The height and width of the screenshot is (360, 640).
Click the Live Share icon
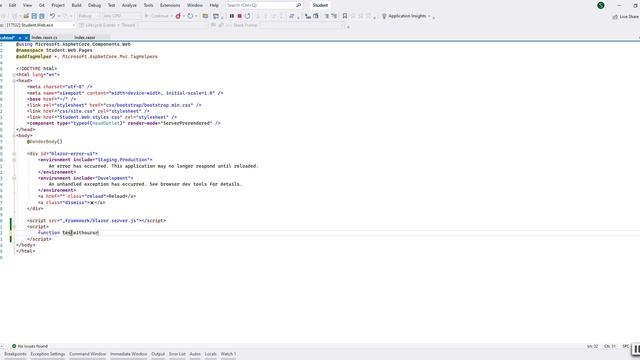pos(615,17)
